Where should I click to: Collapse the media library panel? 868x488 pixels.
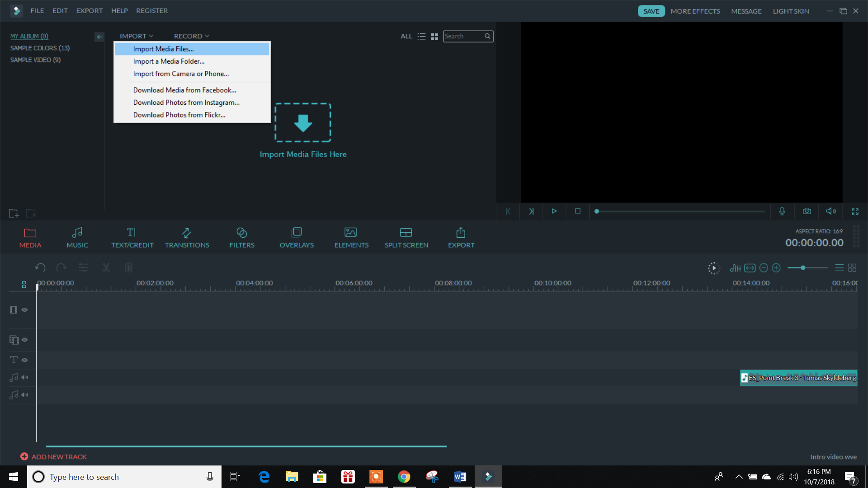[99, 37]
